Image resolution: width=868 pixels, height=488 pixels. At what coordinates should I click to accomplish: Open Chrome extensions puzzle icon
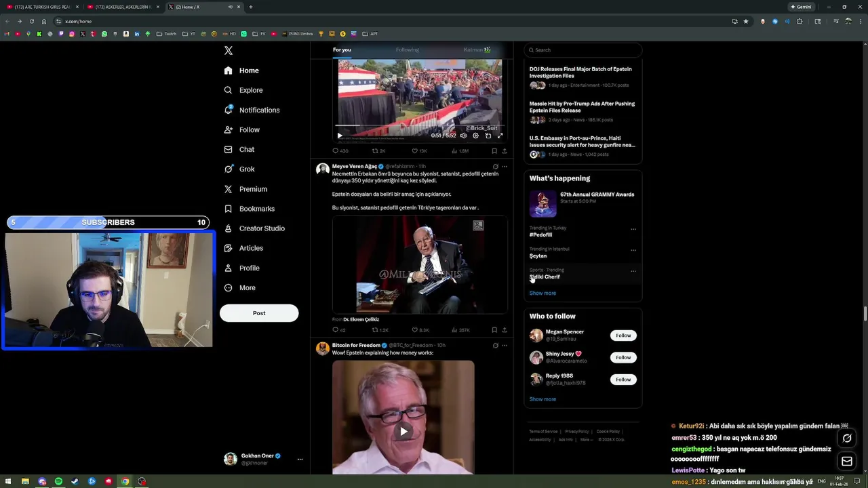(x=800, y=21)
